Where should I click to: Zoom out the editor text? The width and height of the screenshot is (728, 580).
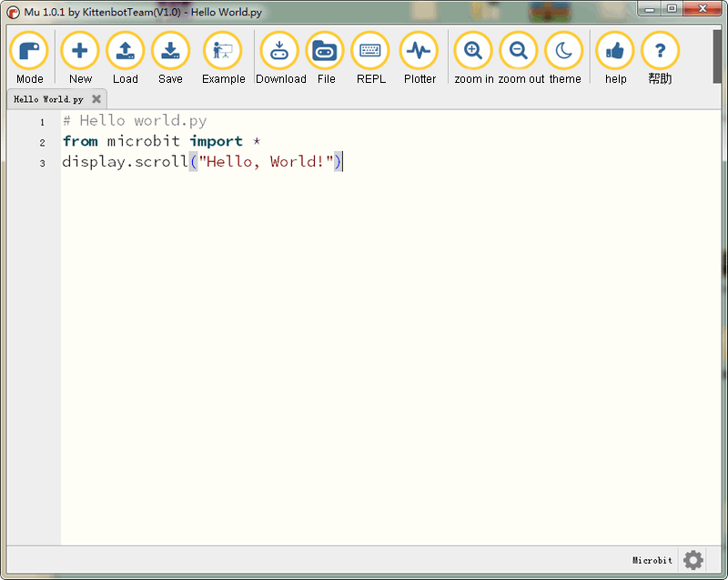(x=519, y=52)
